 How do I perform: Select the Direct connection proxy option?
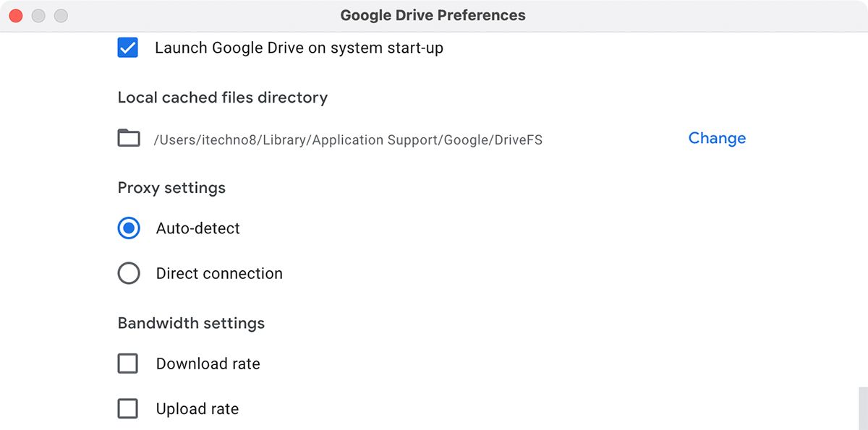point(128,273)
